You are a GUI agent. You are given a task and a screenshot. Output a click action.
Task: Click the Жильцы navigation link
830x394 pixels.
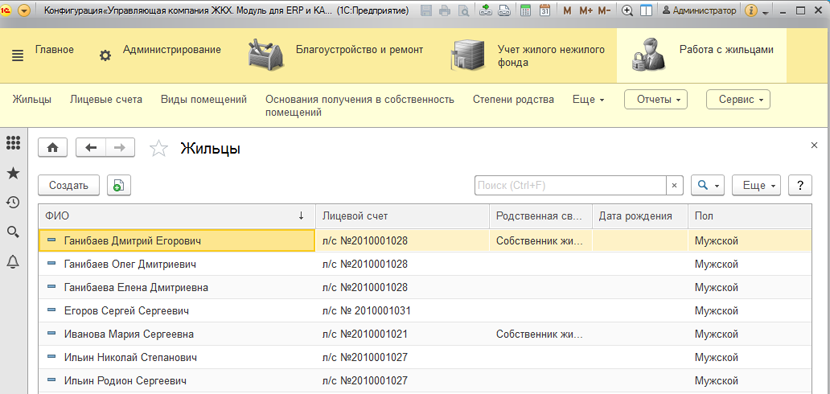[32, 100]
